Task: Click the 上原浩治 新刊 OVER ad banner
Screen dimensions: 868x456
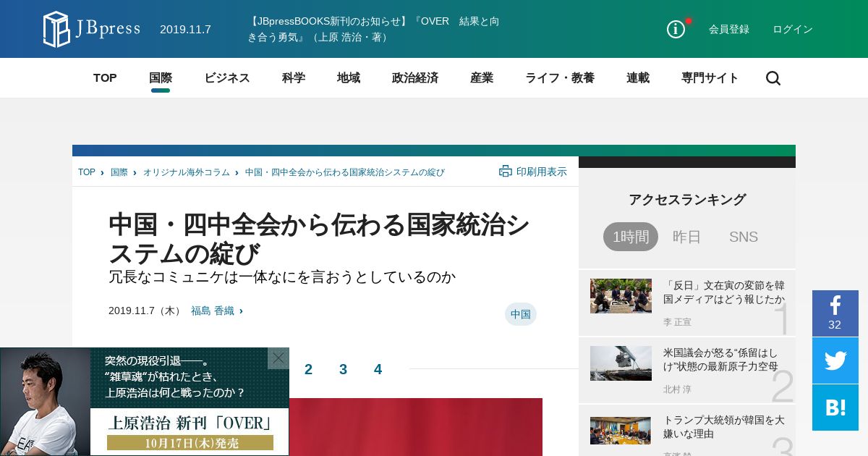Action: click(145, 402)
